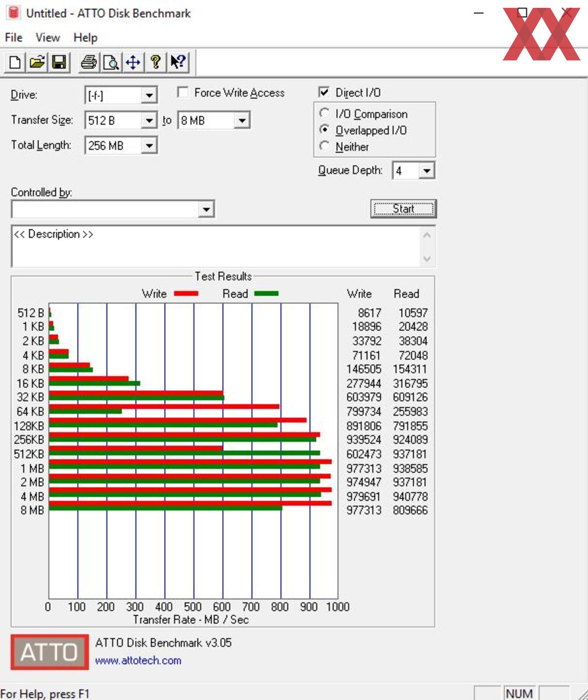Screen dimensions: 588x700
Task: Click the New document toolbar icon
Action: click(x=15, y=62)
